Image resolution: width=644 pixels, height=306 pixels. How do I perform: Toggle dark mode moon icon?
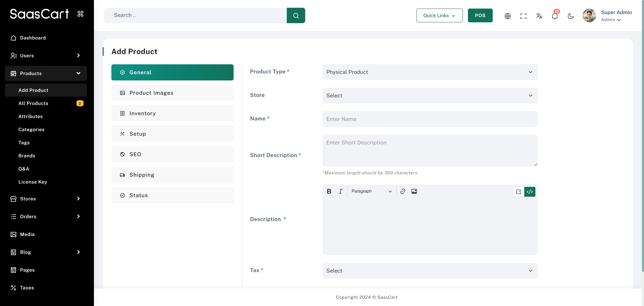point(571,16)
